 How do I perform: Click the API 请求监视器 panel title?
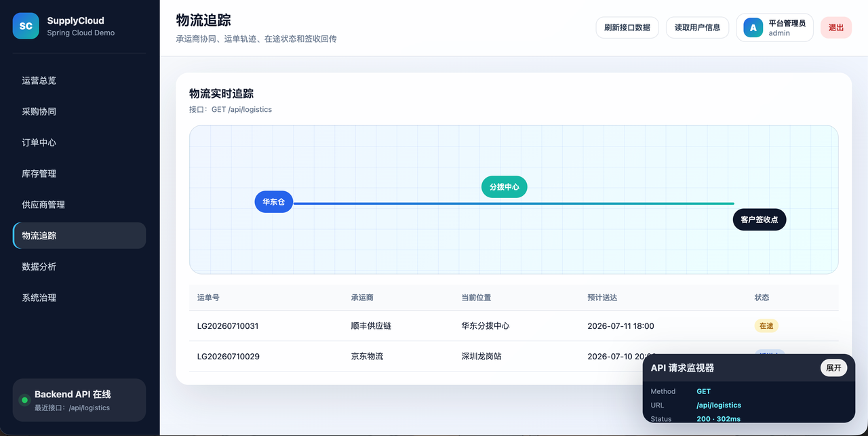point(682,368)
